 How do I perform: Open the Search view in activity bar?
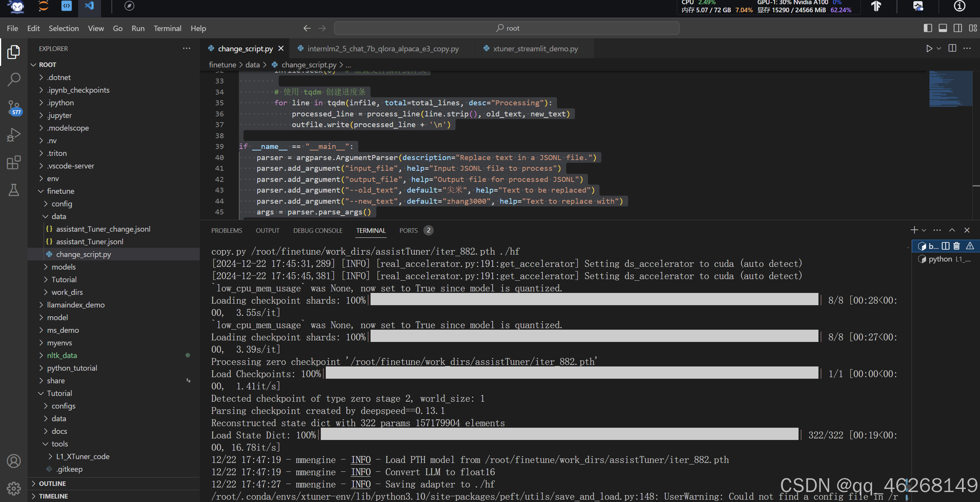point(14,80)
